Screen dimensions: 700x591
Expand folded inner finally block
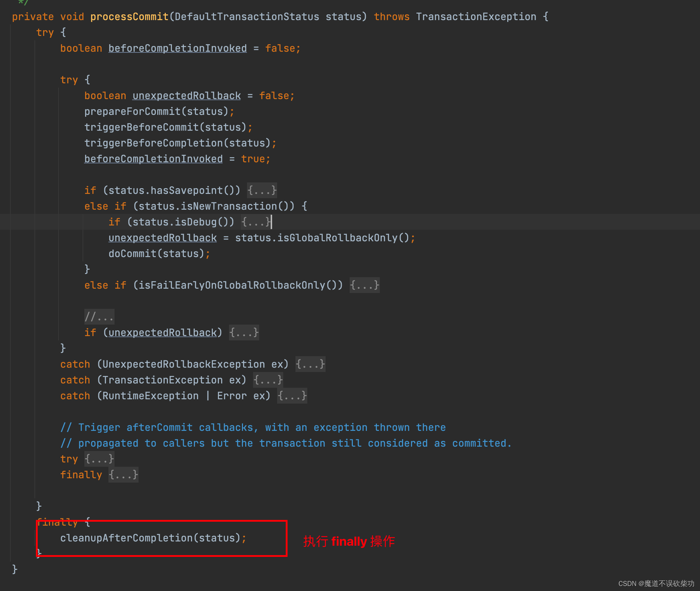(123, 475)
